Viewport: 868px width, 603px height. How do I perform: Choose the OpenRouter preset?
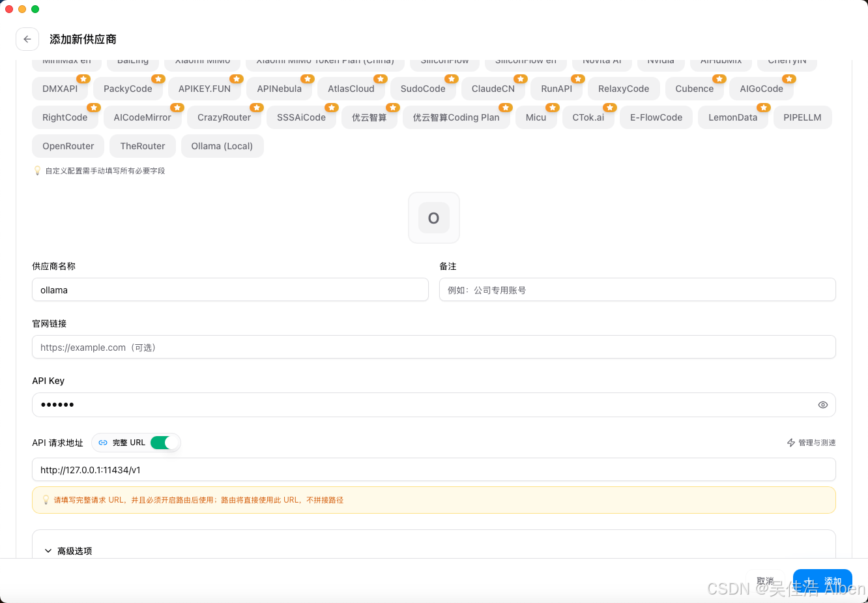coord(68,146)
